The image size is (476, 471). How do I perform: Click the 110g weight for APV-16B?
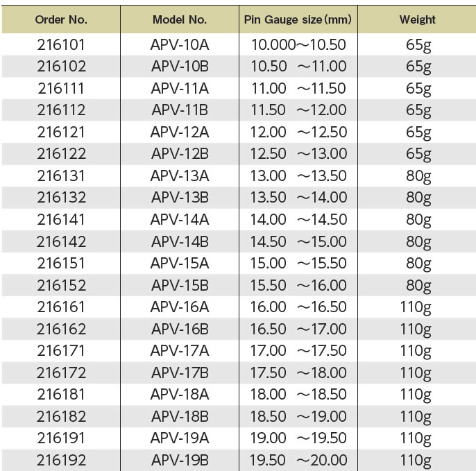tap(416, 329)
